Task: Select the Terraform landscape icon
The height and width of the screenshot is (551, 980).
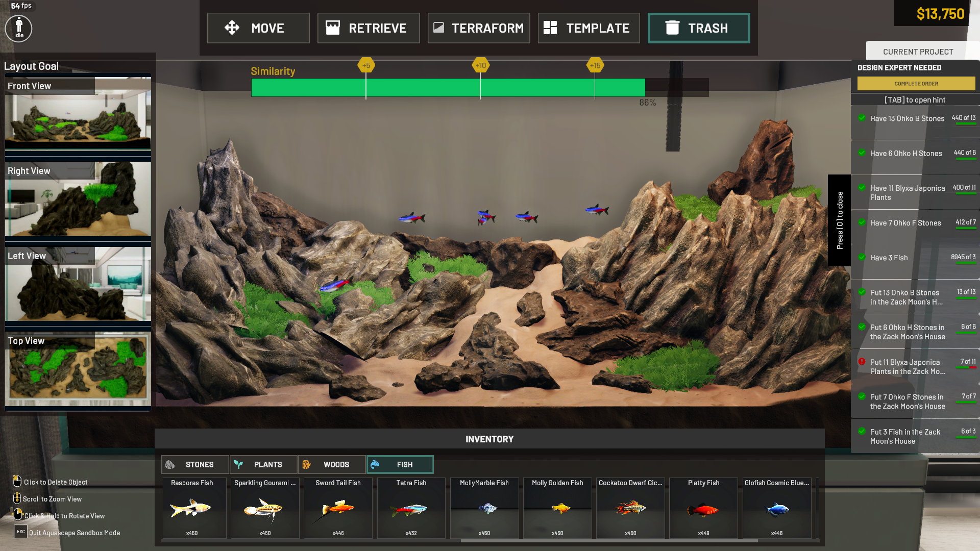Action: 438,28
